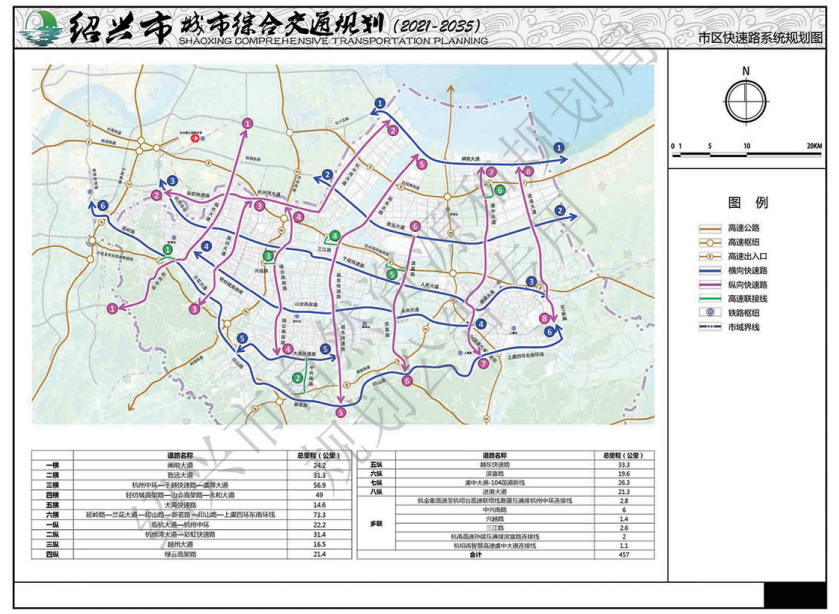The image size is (839, 614).
Task: Pick the purple 纵向快速路 legend swatch
Action: pos(710,284)
